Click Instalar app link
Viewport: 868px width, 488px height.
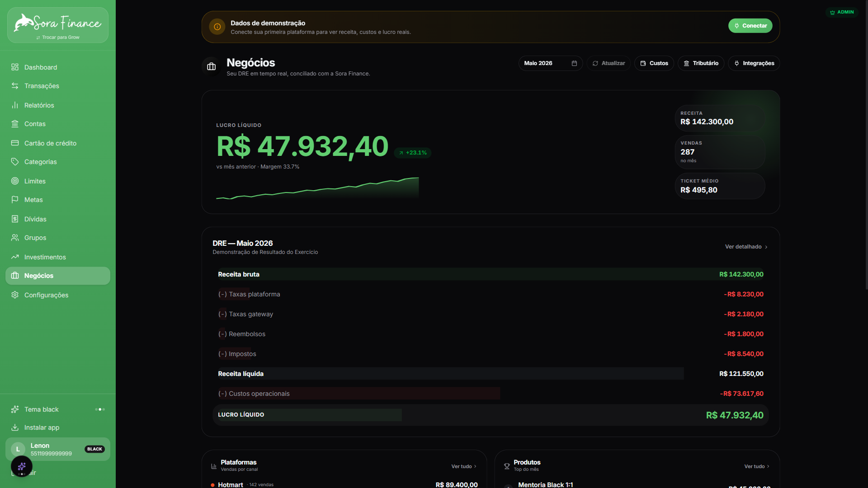coord(58,427)
